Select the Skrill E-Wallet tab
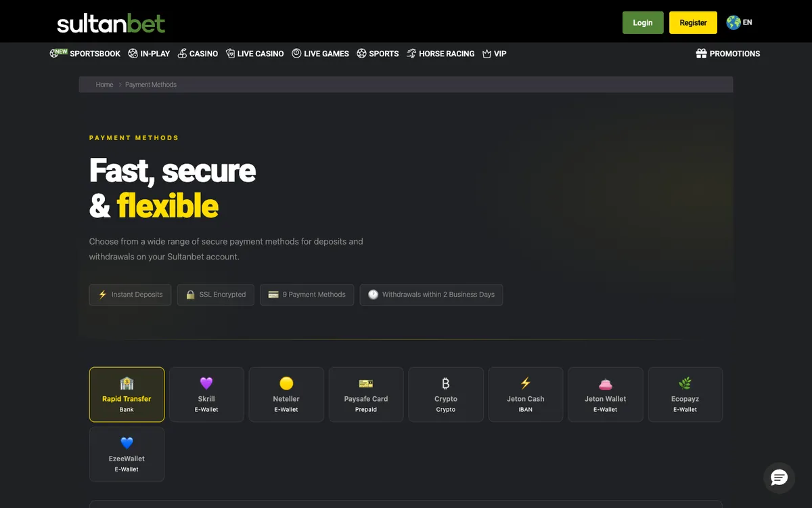Viewport: 812px width, 508px height. 206,395
